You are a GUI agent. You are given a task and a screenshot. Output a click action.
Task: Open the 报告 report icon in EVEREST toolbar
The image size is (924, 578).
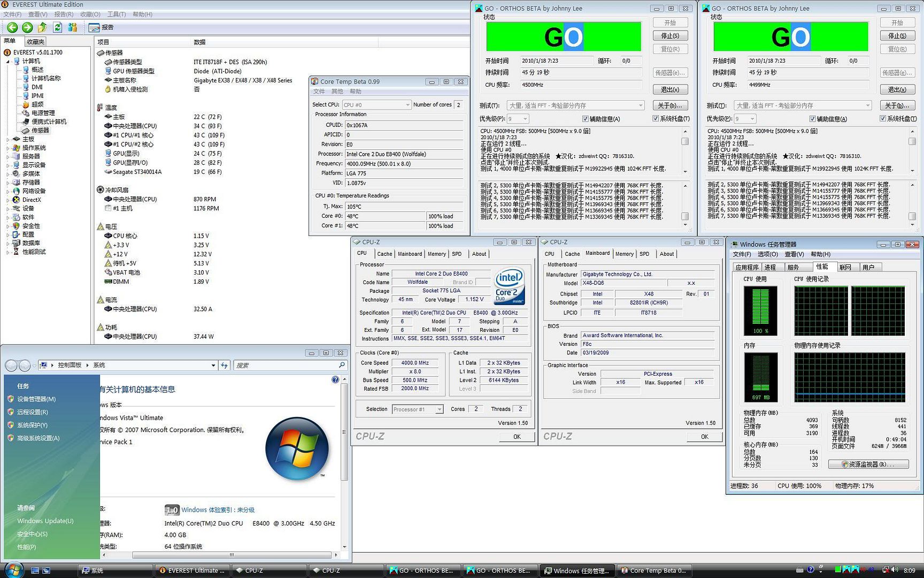[x=95, y=27]
